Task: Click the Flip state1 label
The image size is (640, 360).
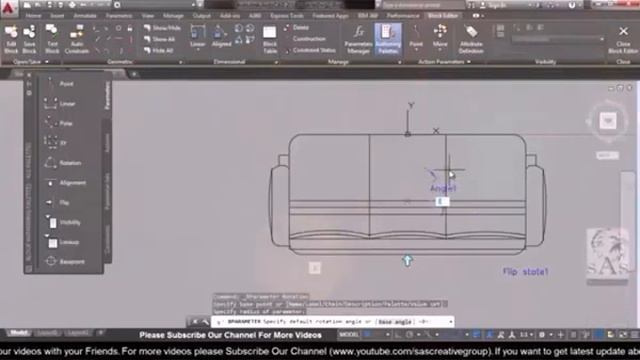Action: pyautogui.click(x=526, y=271)
